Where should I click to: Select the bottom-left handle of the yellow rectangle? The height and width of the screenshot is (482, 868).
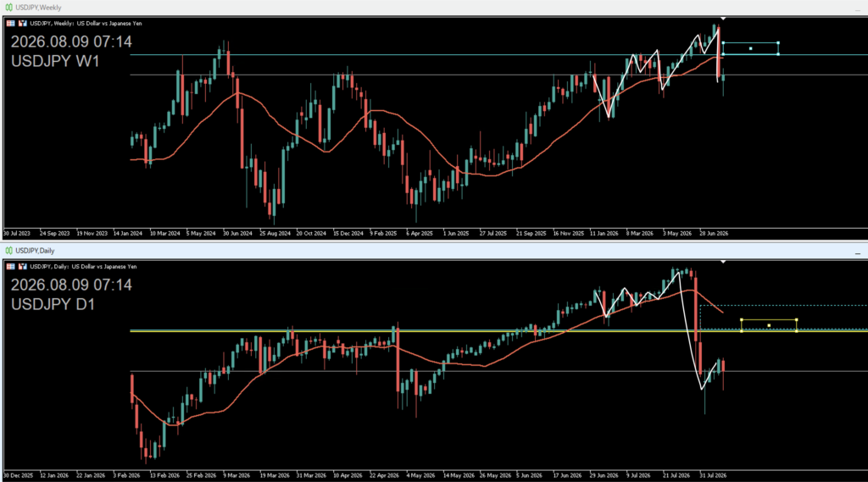(741, 331)
